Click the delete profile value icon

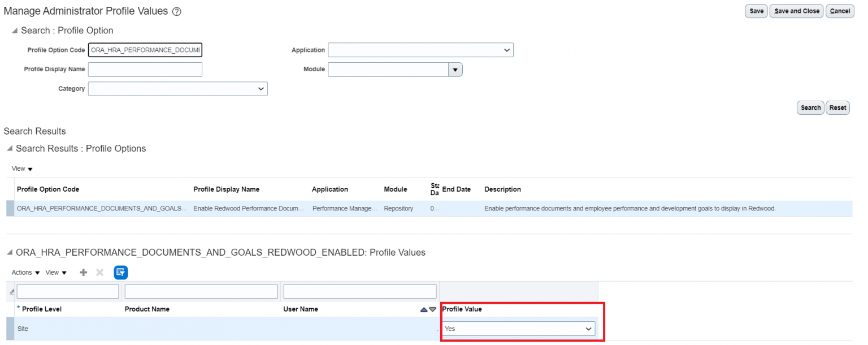[x=99, y=272]
